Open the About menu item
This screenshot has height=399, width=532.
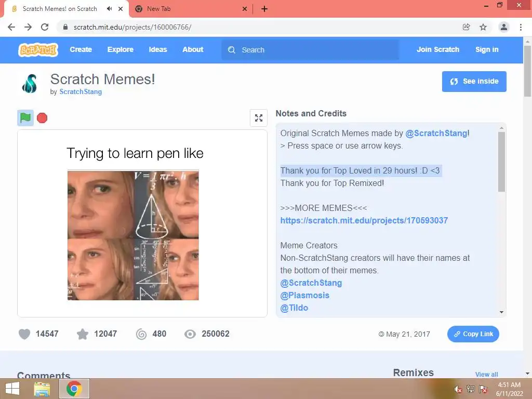click(193, 49)
